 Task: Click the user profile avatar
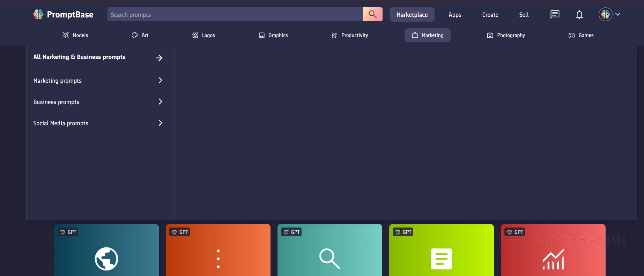click(606, 14)
